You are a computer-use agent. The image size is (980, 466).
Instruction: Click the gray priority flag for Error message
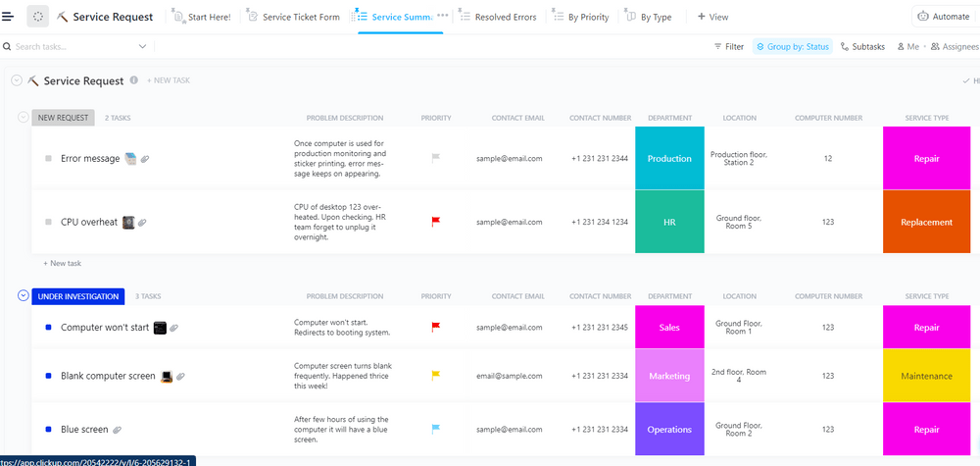tap(436, 158)
